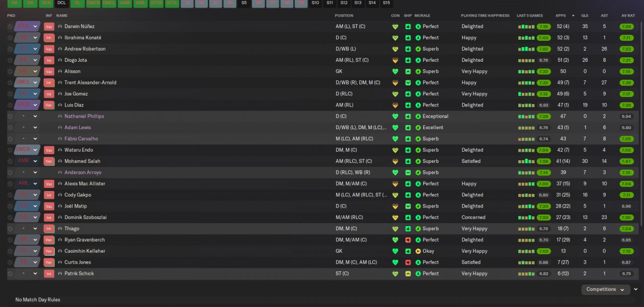Open the STCL position dropdown for Darwin Núñez
The width and height of the screenshot is (644, 307).
click(x=27, y=26)
